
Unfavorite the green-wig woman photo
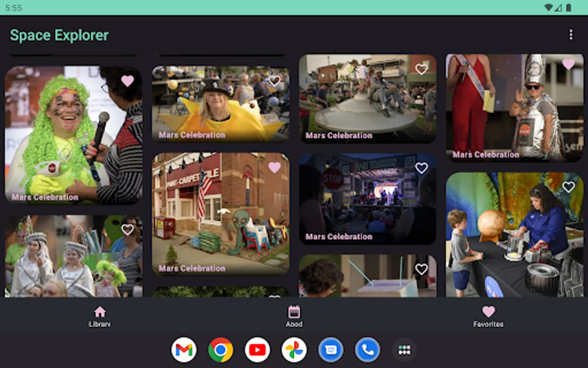127,81
